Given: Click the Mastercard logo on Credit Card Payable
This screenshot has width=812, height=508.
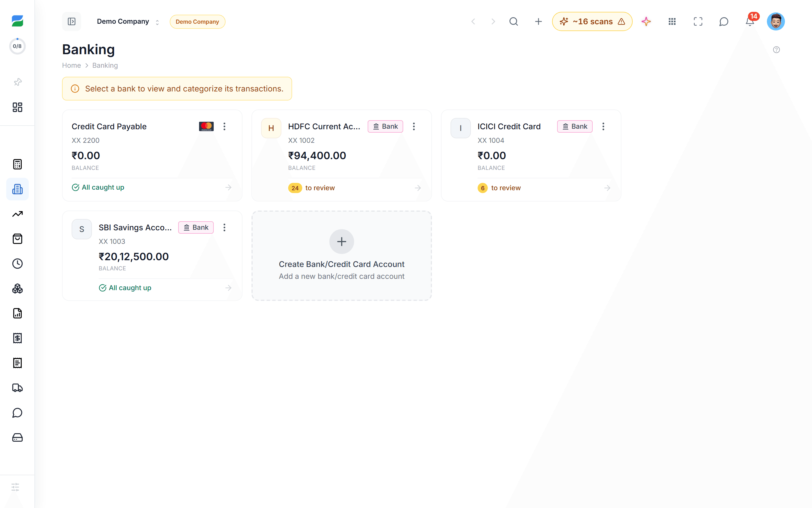Looking at the screenshot, I should (206, 126).
